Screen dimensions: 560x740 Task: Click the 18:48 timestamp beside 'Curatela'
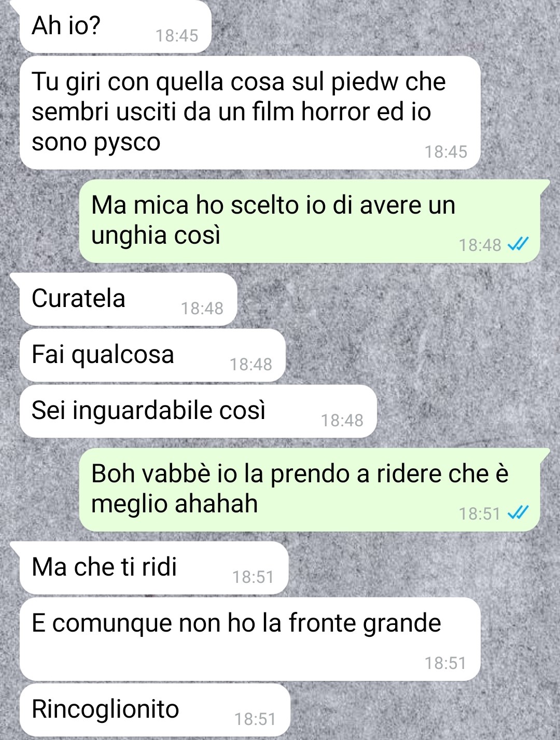(x=202, y=309)
